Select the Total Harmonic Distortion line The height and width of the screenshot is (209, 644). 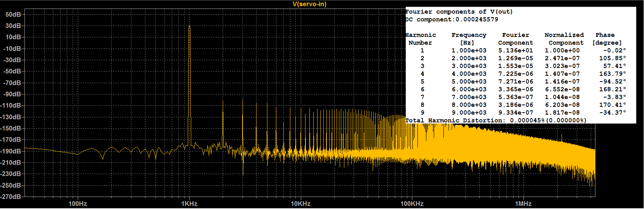point(496,120)
